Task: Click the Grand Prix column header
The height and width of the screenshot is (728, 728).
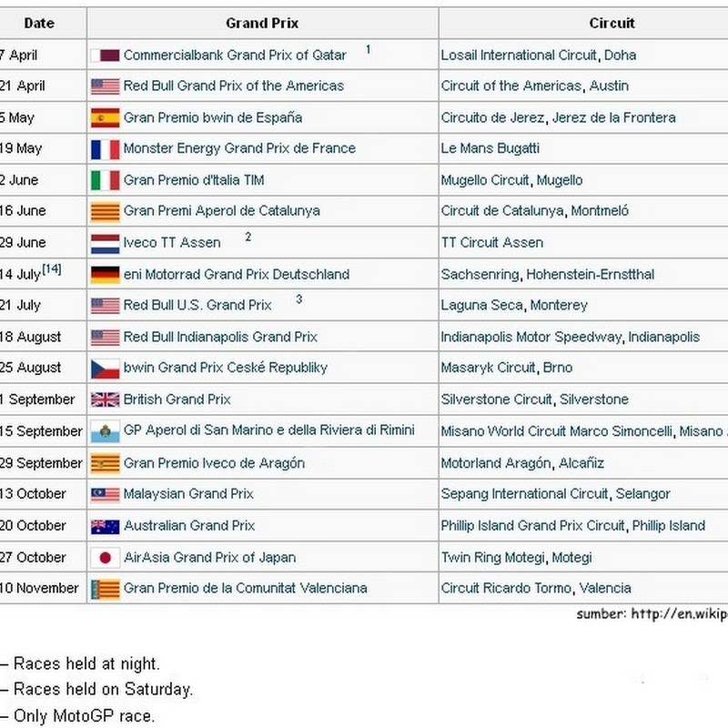Action: 262,23
